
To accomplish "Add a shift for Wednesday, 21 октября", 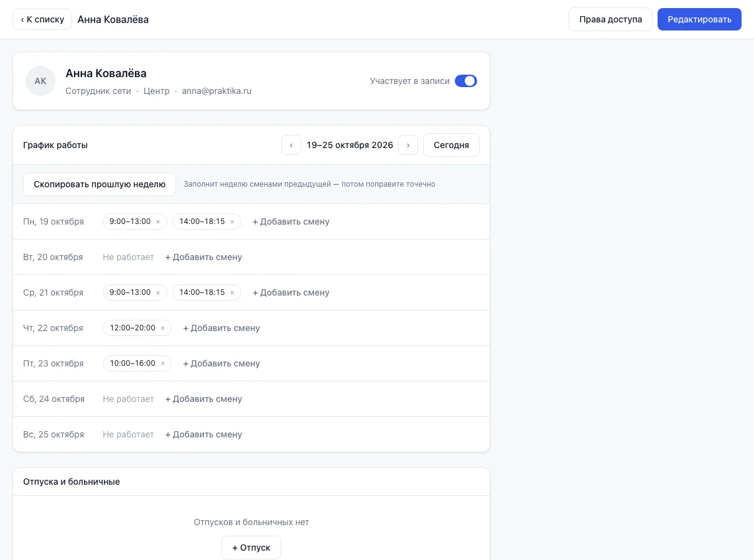I will pyautogui.click(x=291, y=292).
